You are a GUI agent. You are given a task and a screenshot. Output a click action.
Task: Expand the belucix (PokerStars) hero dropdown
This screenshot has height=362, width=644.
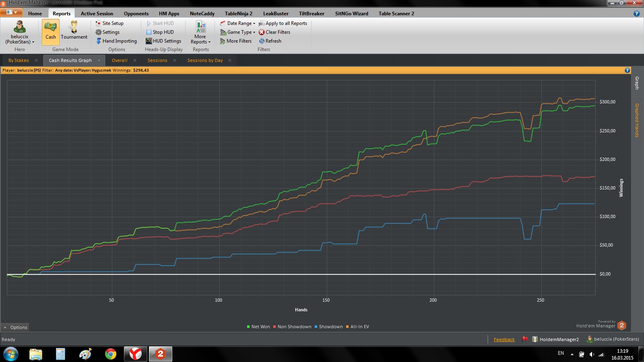coord(33,42)
